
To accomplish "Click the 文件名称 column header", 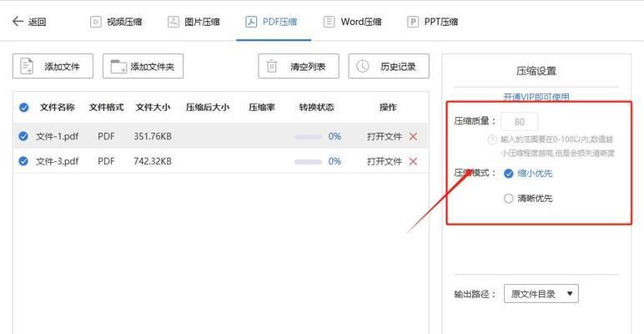I will (x=57, y=108).
